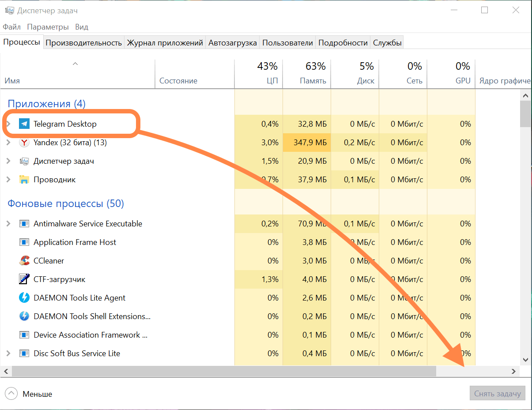This screenshot has height=410, width=532.
Task: Click the Telegram Desktop app icon
Action: (x=24, y=124)
